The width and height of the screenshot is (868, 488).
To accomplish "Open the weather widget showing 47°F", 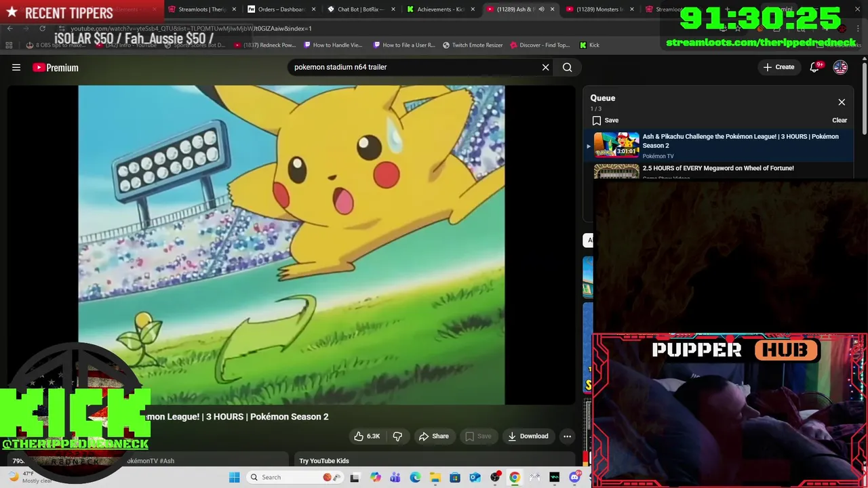I will coord(31,477).
